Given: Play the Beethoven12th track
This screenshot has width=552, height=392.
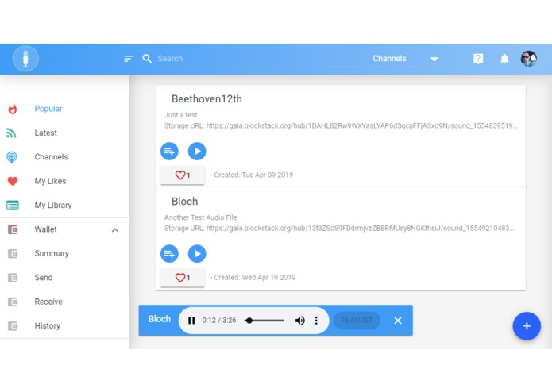Looking at the screenshot, I should coord(197,152).
